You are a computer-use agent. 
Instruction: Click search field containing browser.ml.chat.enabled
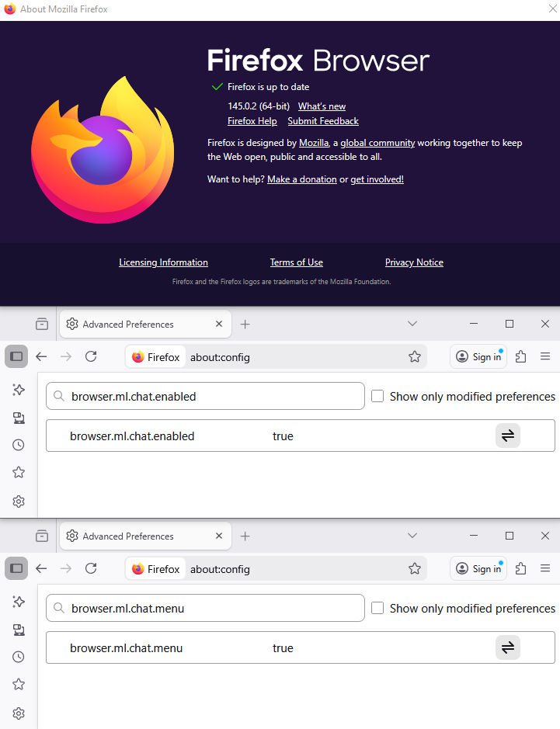point(205,396)
